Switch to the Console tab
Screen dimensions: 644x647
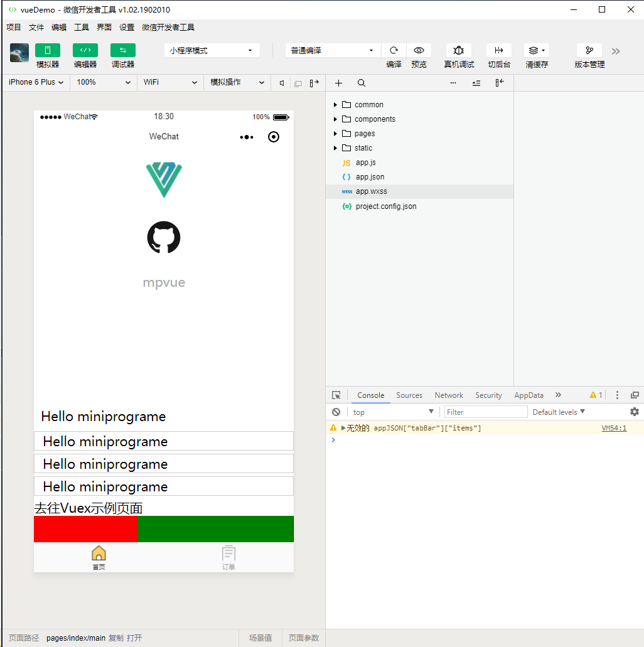click(371, 395)
